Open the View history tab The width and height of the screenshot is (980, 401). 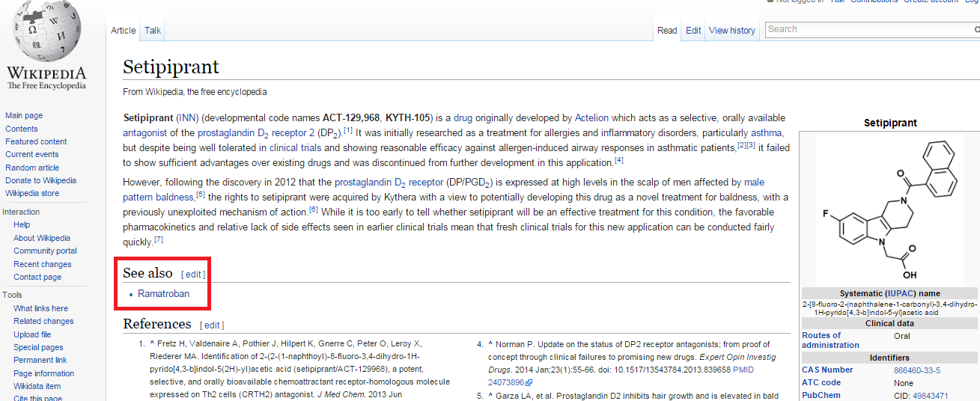coord(731,31)
